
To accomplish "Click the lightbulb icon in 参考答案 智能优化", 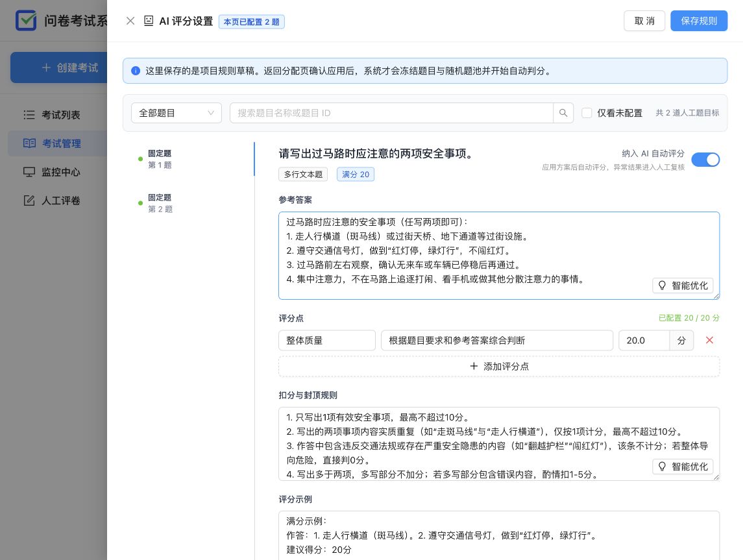I will (663, 286).
